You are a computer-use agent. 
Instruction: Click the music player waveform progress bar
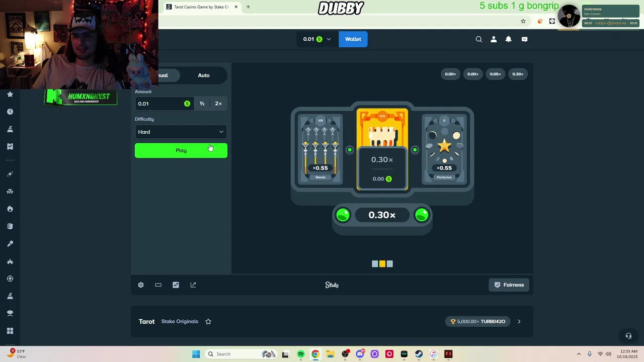point(611,23)
